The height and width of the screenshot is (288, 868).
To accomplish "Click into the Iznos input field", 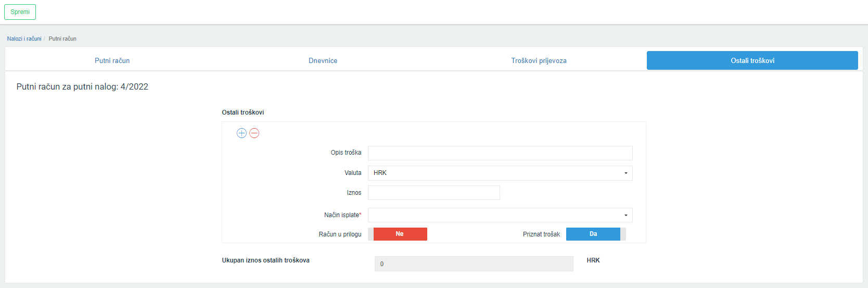I will point(434,193).
